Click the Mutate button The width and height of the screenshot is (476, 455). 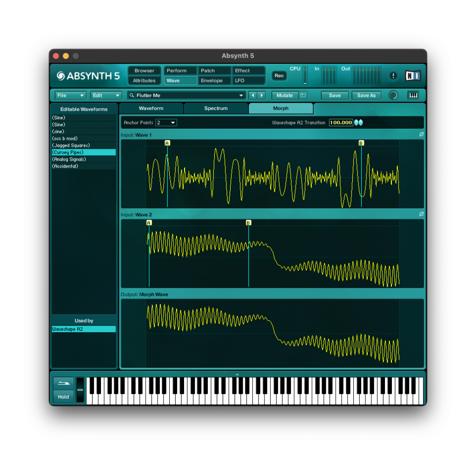284,95
